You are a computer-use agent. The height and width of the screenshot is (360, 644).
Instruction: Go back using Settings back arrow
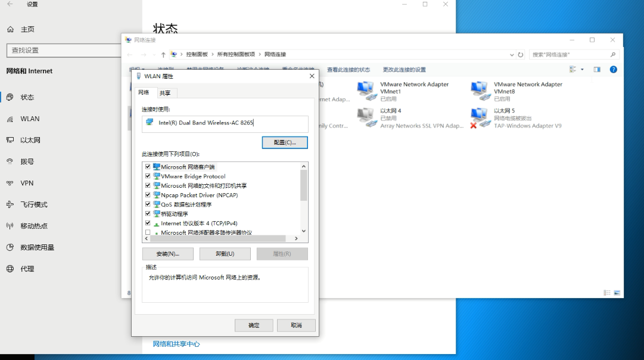pos(10,4)
